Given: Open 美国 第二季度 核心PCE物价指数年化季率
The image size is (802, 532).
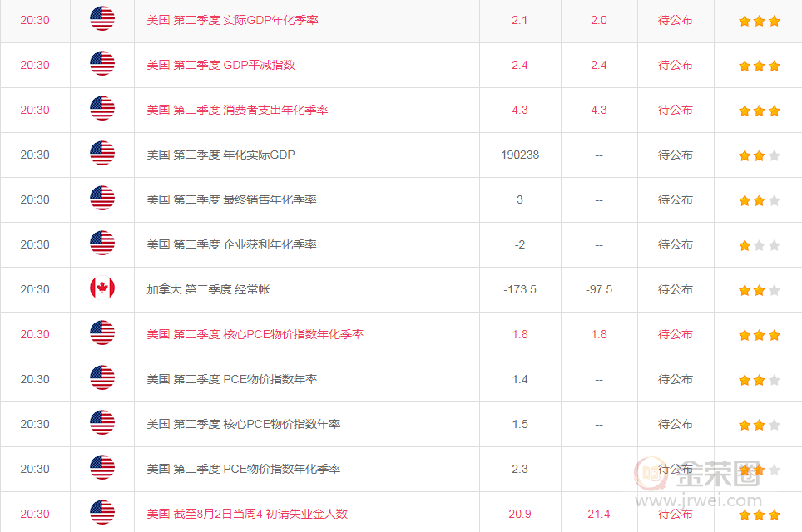Looking at the screenshot, I should (x=255, y=335).
